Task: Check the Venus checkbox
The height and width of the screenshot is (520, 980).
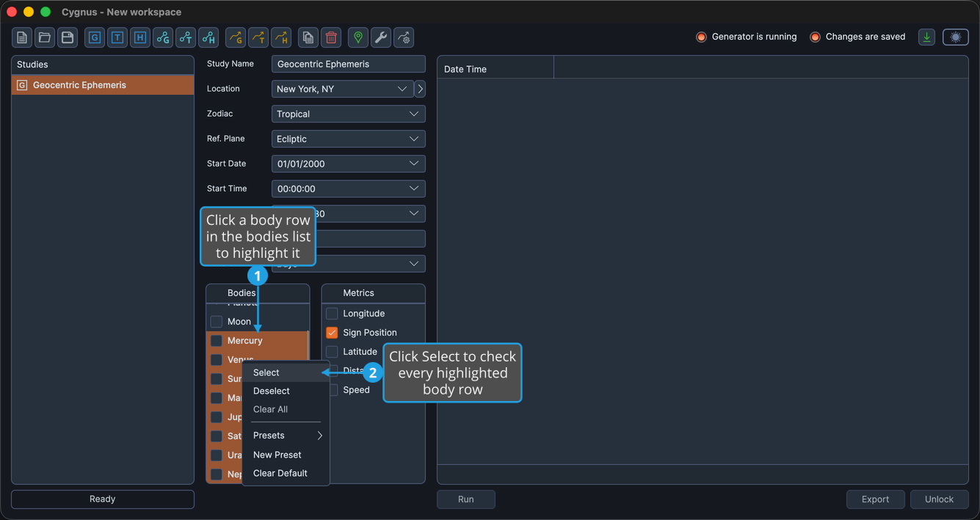Action: [217, 360]
